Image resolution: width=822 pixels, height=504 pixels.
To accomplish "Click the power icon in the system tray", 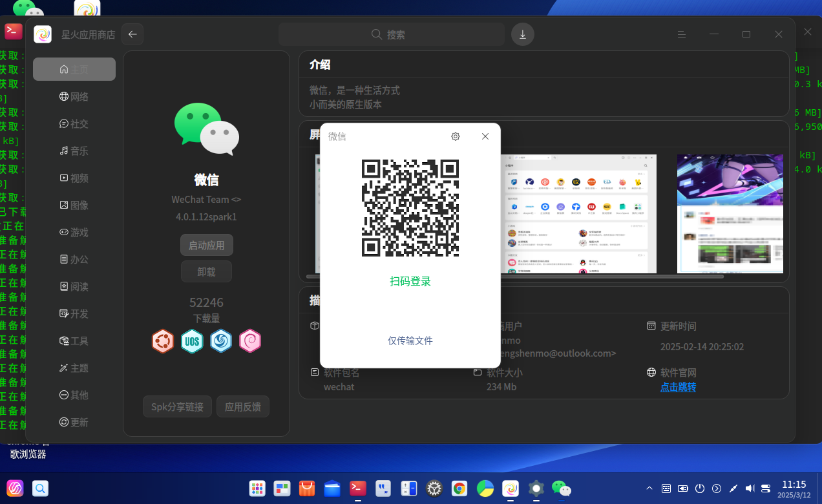I will 700,488.
